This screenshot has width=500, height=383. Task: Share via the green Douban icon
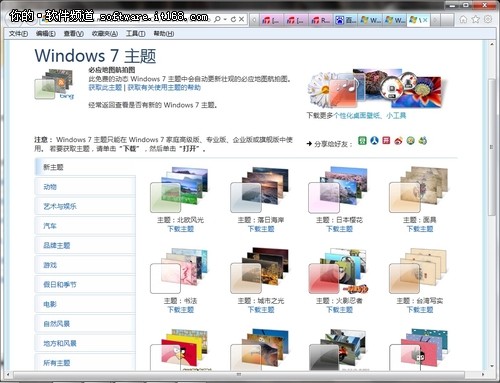pos(362,141)
